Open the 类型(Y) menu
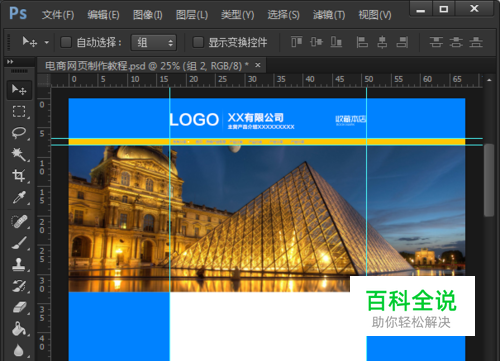The height and width of the screenshot is (361, 500). click(x=238, y=15)
